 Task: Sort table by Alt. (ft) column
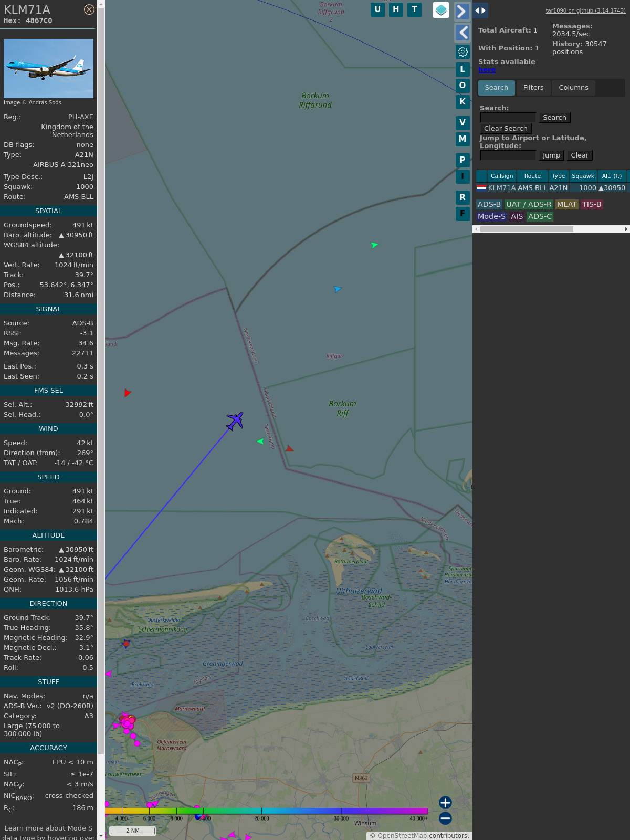pos(612,176)
